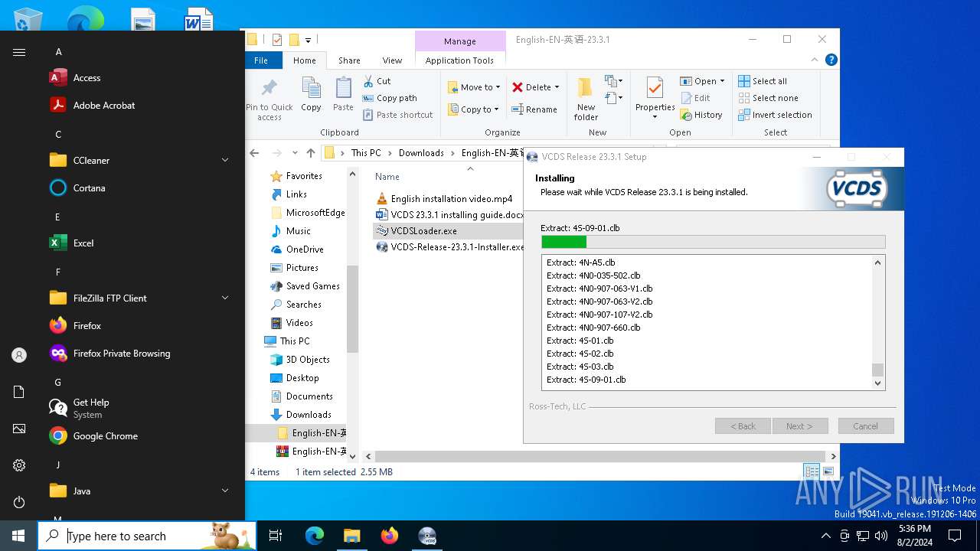The height and width of the screenshot is (551, 980).
Task: Open File Explorer help question mark
Action: pyautogui.click(x=831, y=60)
